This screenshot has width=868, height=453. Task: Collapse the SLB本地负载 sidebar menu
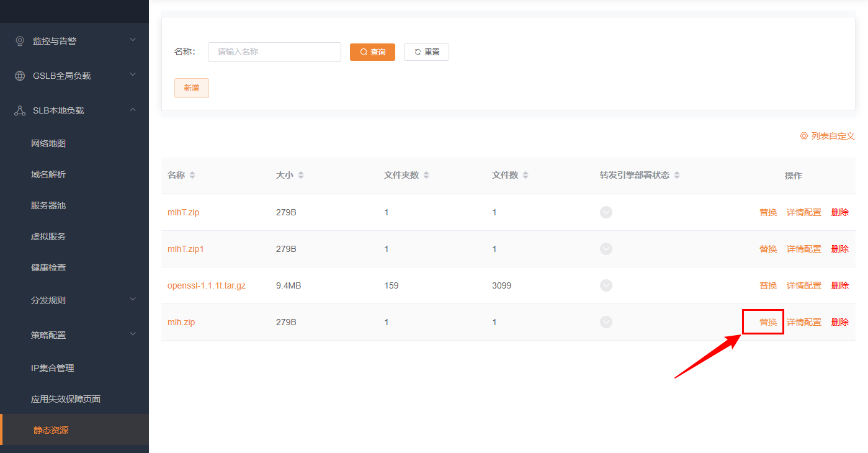point(132,110)
